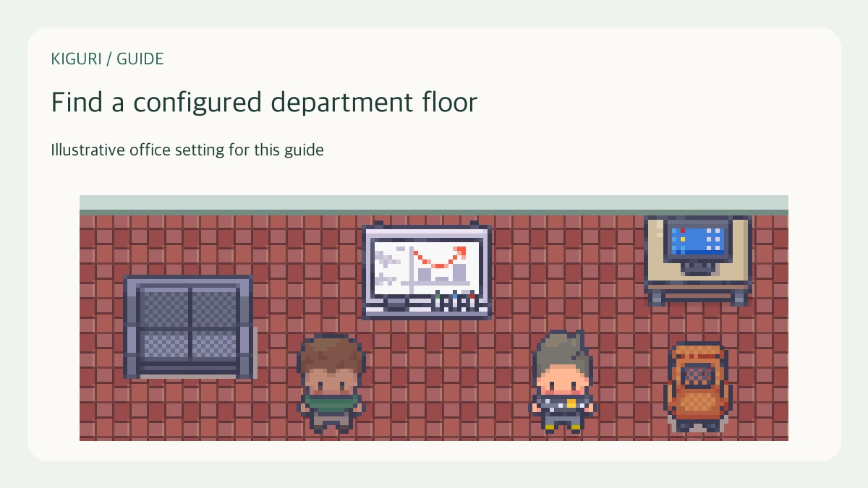This screenshot has width=868, height=488.
Task: Click the 'Illustrative office setting' caption
Action: click(187, 150)
